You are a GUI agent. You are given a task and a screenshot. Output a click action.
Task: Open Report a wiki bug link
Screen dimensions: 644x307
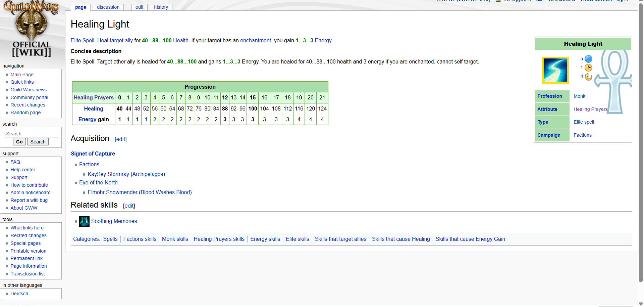(x=29, y=200)
